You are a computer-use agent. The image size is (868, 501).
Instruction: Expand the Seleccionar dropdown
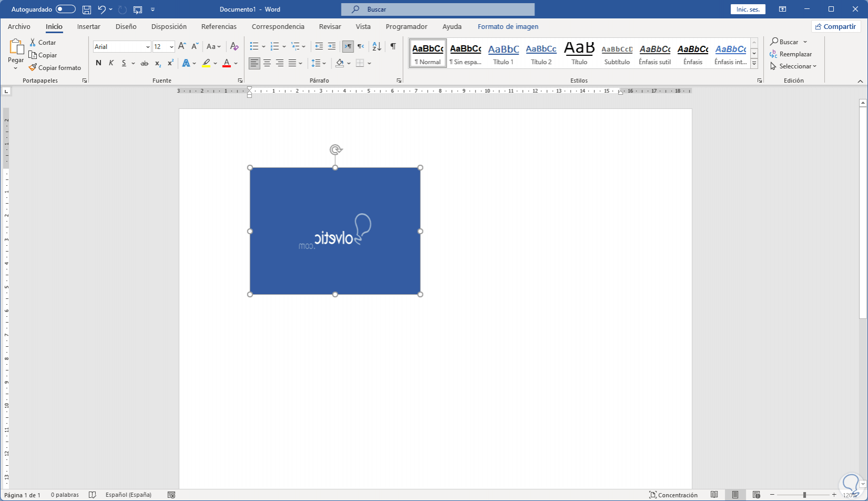[x=793, y=66]
